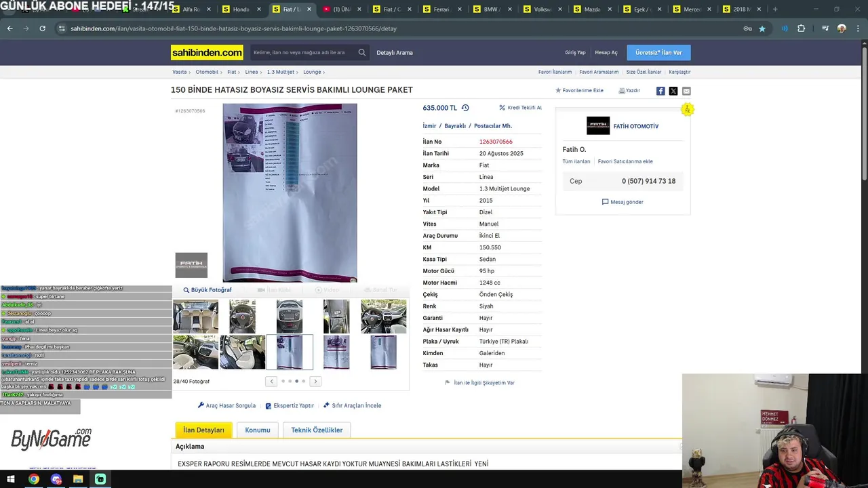
Task: Switch to Mazda browser tab
Action: click(592, 9)
